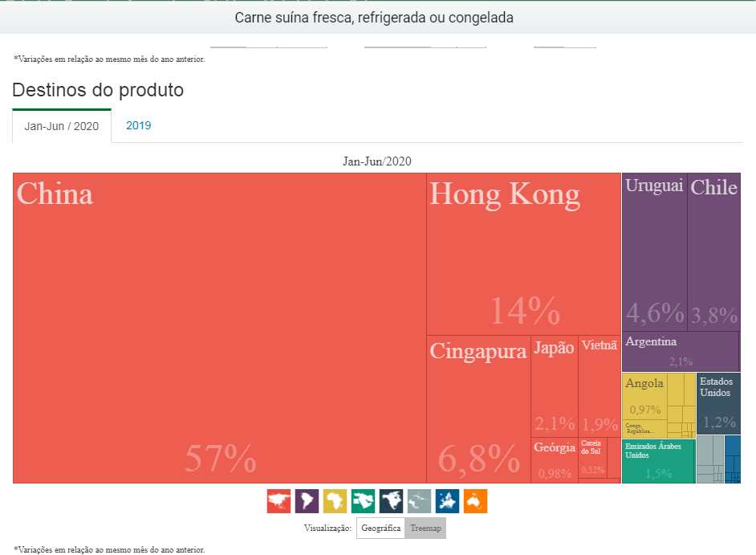Select the Treemap visualization option
This screenshot has width=756, height=555.
pos(425,528)
